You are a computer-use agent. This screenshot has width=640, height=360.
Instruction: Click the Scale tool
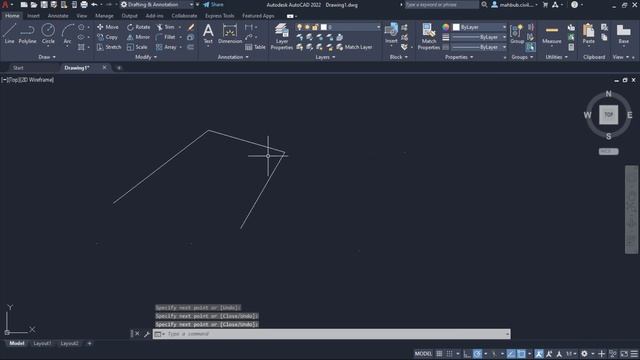pos(137,47)
